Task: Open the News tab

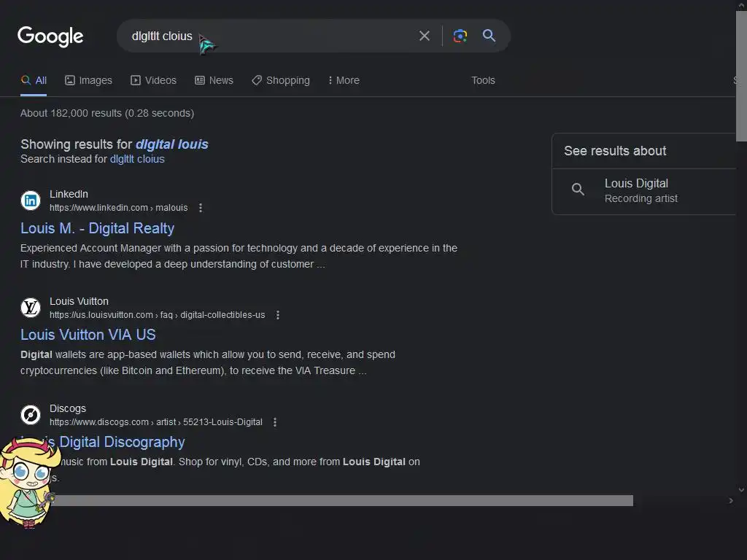Action: (x=214, y=80)
